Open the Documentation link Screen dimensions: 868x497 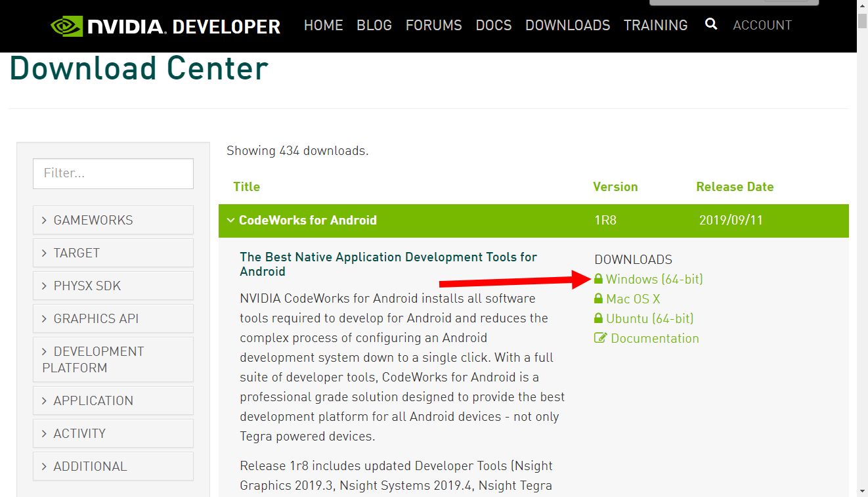point(655,338)
